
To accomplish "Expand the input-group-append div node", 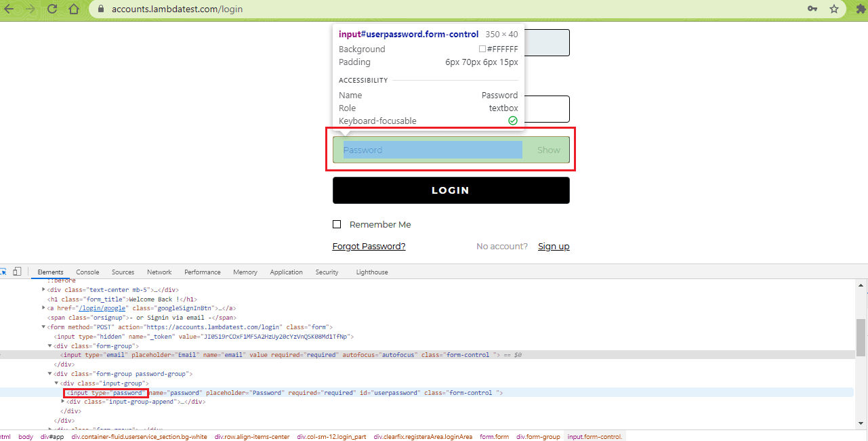I will pos(63,402).
